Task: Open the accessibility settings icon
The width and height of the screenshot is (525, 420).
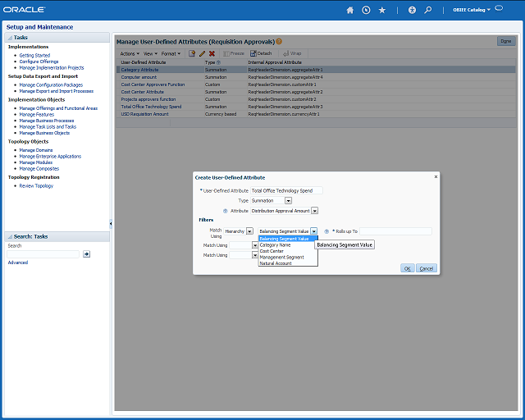Action: coord(412,10)
